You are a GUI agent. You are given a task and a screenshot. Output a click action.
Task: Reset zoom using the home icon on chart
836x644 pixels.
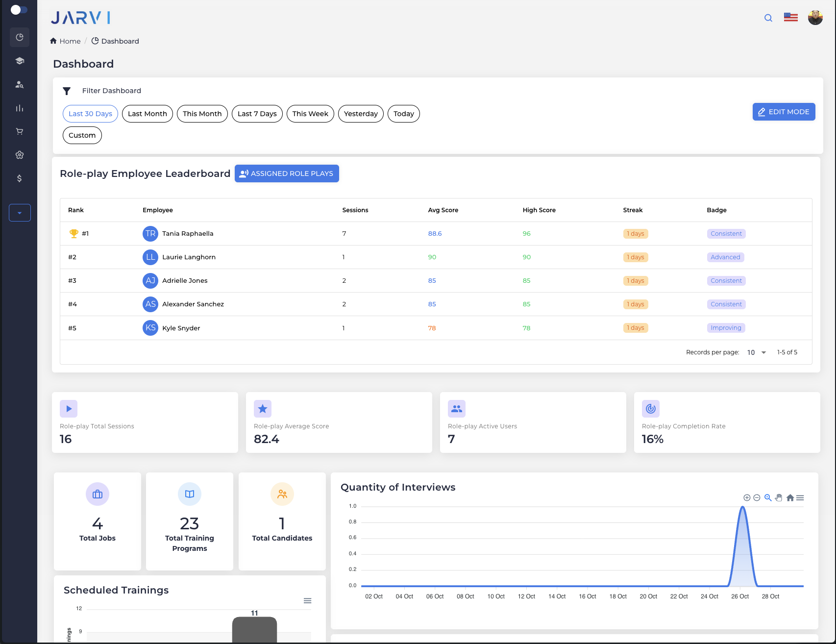(x=790, y=497)
